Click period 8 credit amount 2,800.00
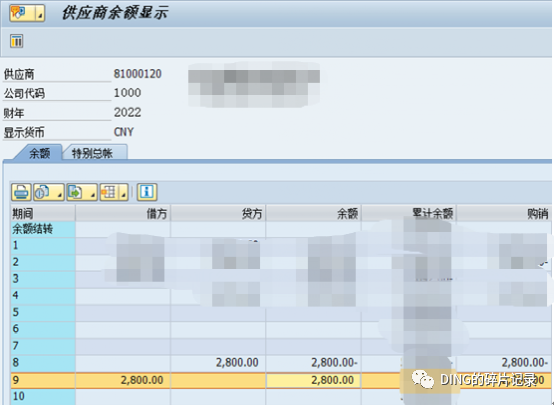 (x=237, y=363)
